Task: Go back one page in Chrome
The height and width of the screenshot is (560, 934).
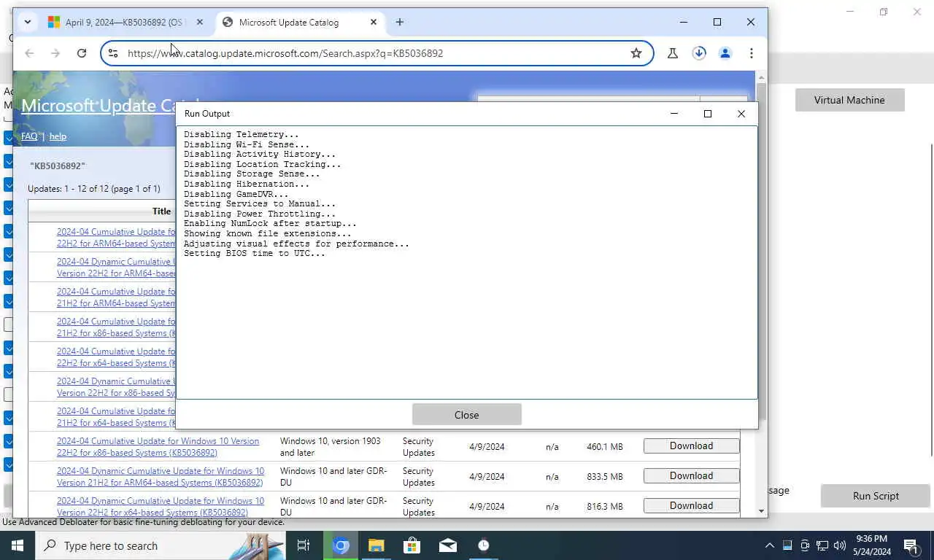Action: coord(29,53)
